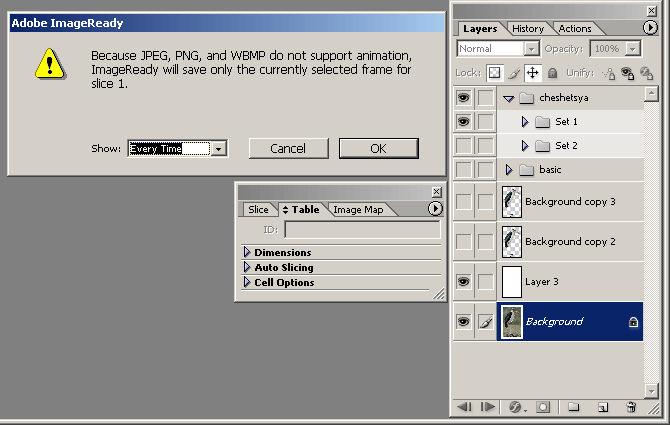
Task: Switch to the History tab
Action: 528,29
